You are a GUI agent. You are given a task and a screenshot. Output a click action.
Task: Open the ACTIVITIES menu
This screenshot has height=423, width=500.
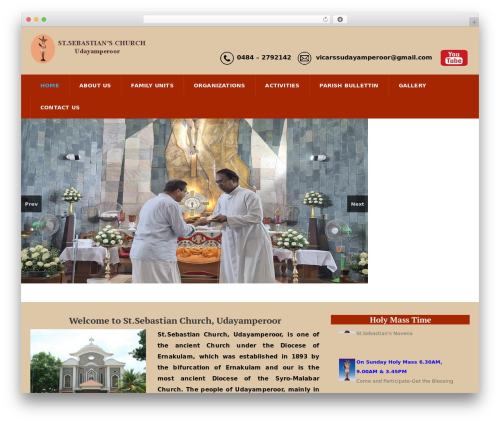282,86
